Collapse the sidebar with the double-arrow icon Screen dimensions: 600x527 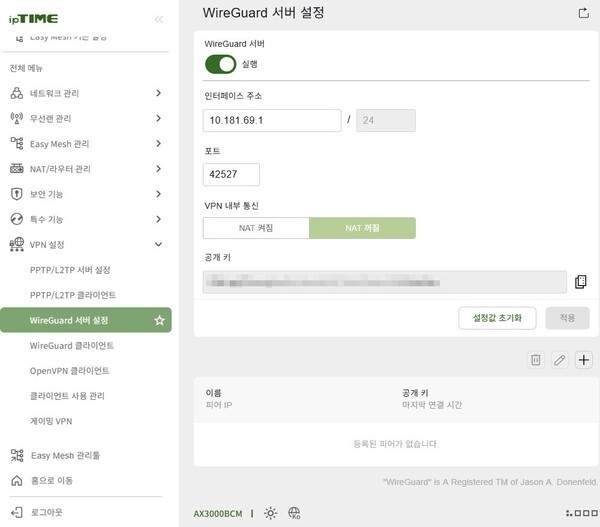159,19
